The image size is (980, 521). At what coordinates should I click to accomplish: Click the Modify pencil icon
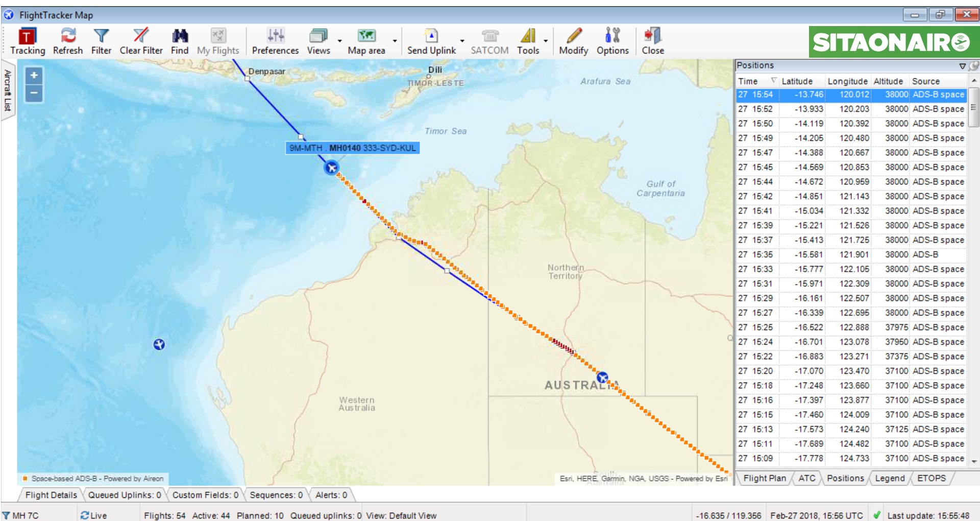pyautogui.click(x=573, y=41)
